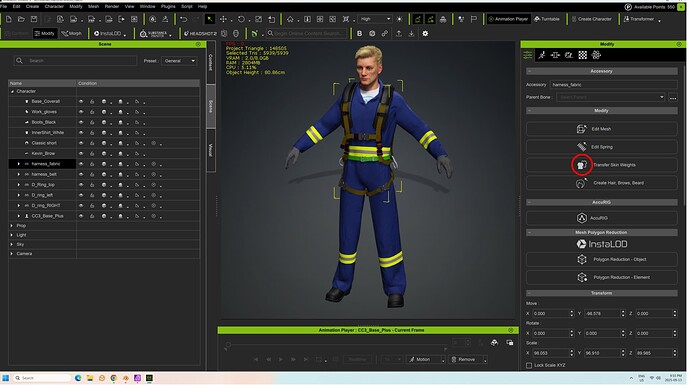Toggle visibility eye for Boots_Black
The height and width of the screenshot is (388, 690).
point(81,122)
